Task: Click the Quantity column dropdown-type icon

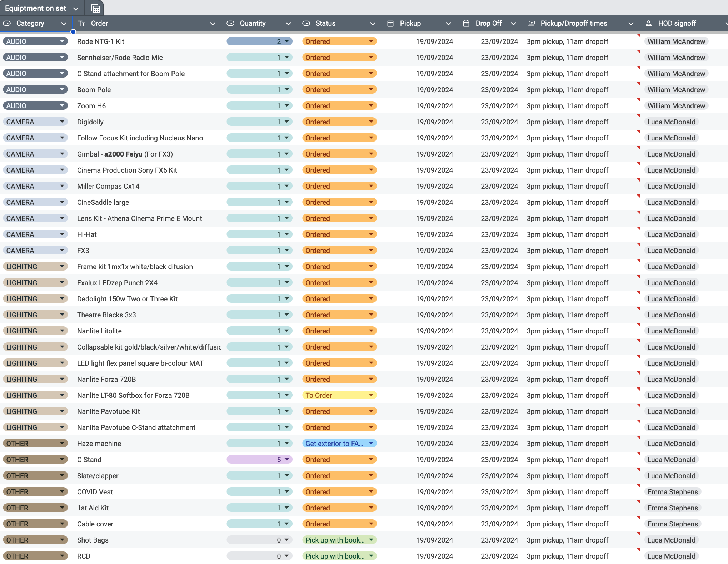Action: (x=230, y=23)
